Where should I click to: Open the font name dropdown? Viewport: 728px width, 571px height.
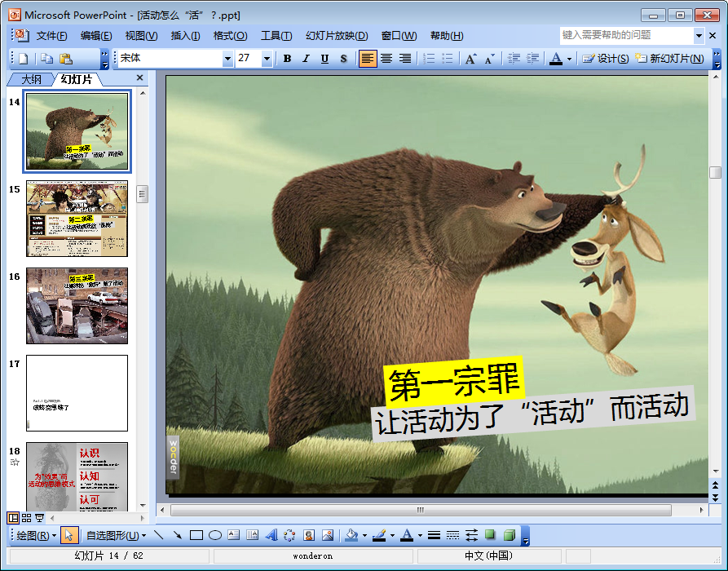[x=227, y=59]
